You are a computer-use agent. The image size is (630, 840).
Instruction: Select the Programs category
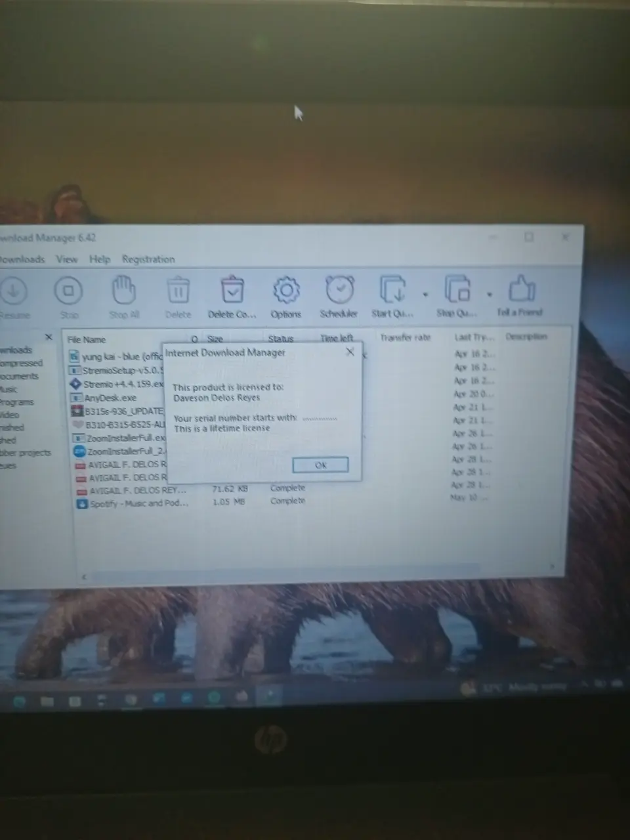(x=16, y=402)
